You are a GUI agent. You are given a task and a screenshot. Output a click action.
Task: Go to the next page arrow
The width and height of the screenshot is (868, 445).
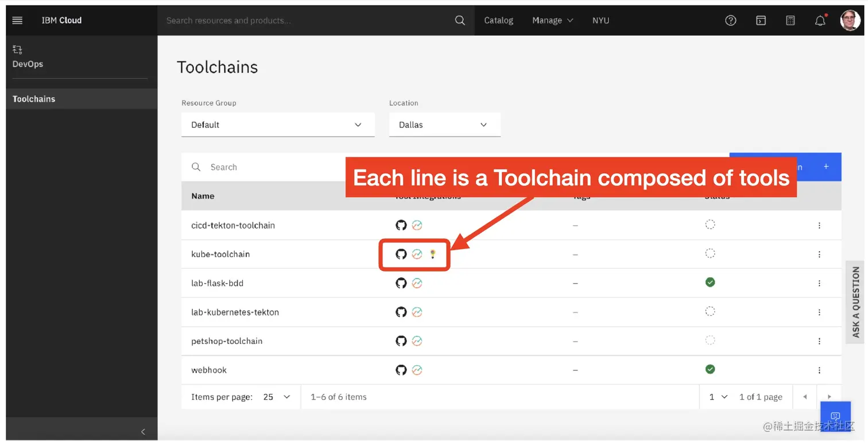829,397
